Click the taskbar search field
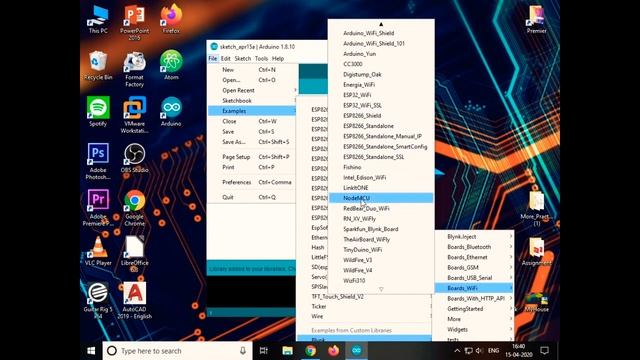The image size is (640, 360). tap(178, 351)
